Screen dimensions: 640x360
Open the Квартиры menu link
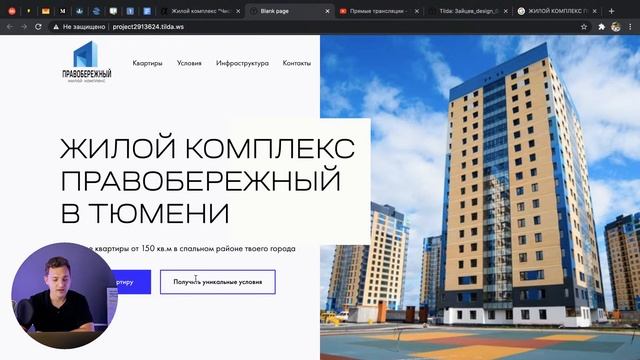[147, 63]
